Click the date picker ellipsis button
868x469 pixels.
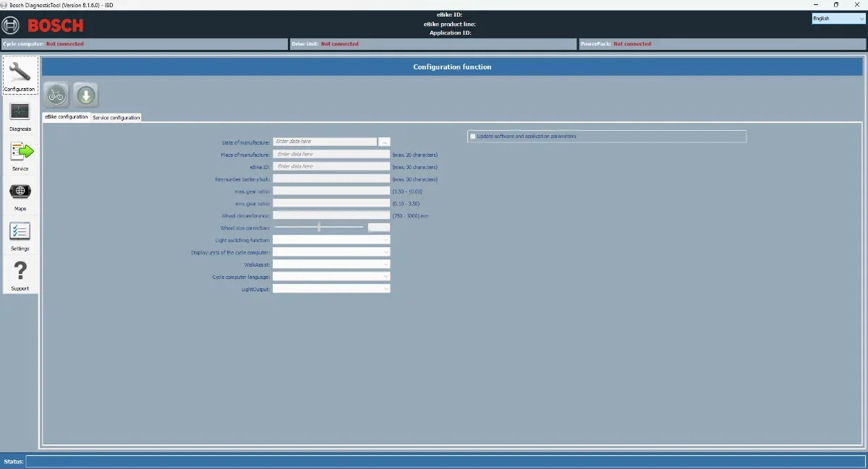[x=385, y=142]
